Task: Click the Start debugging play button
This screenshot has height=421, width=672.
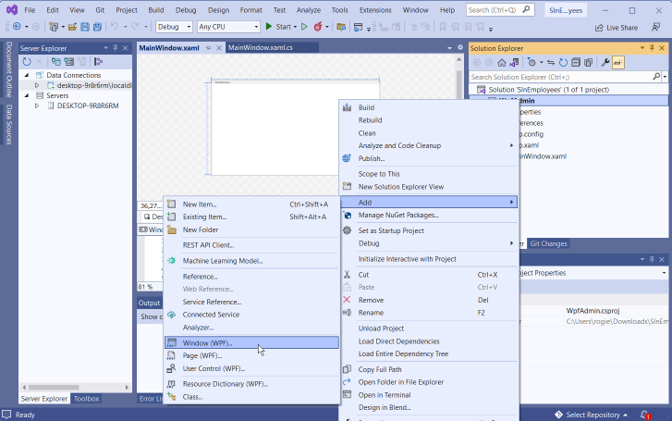Action: [270, 27]
